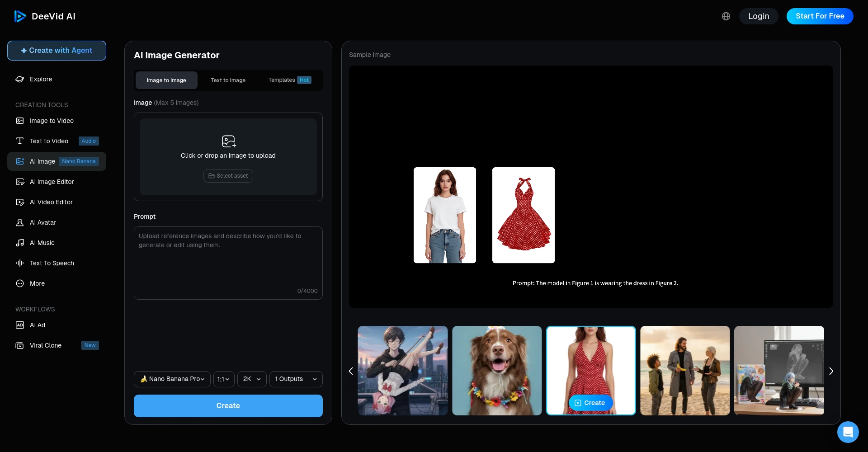This screenshot has width=868, height=452.
Task: Open the chat support bubble icon
Action: [x=848, y=432]
